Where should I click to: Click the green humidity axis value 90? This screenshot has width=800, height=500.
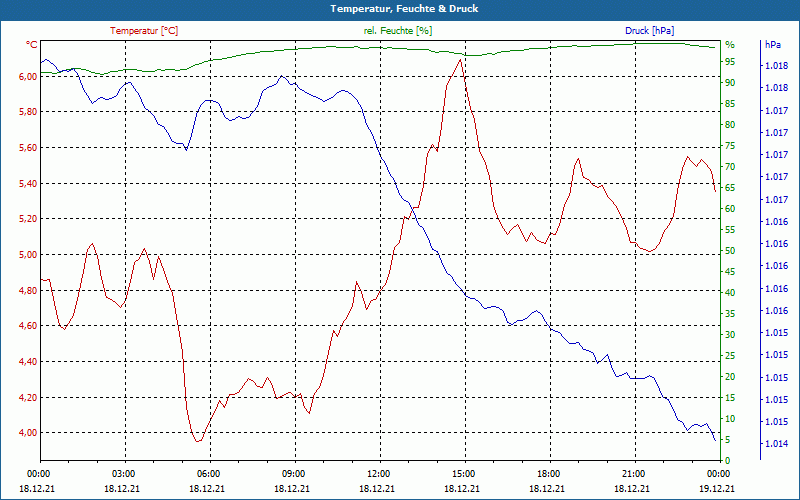[730, 83]
